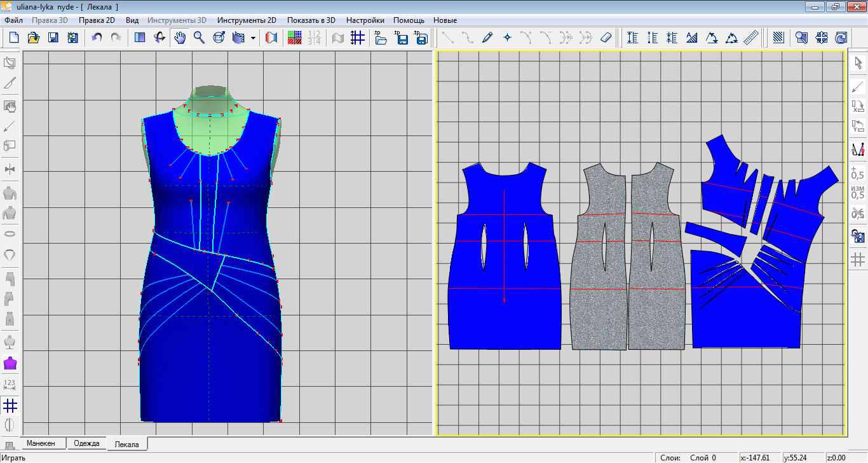Toggle grid button in left sidebar
This screenshot has height=463, width=868.
(10, 405)
